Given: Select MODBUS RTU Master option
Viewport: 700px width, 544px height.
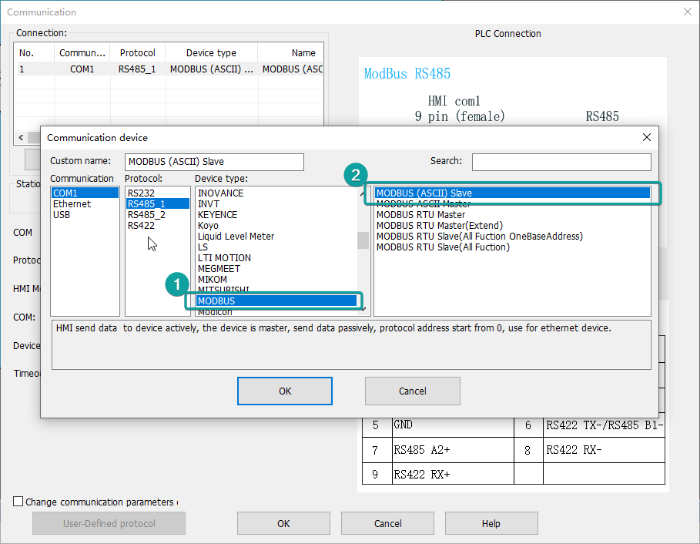Looking at the screenshot, I should pyautogui.click(x=420, y=215).
